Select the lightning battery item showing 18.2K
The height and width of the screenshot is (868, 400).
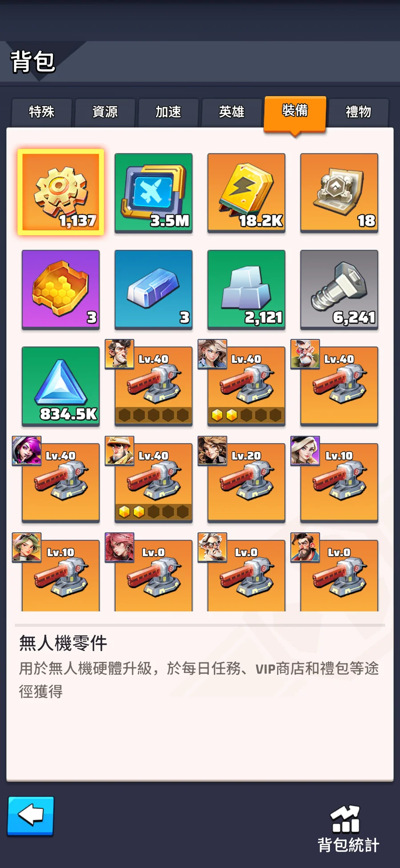[246, 193]
